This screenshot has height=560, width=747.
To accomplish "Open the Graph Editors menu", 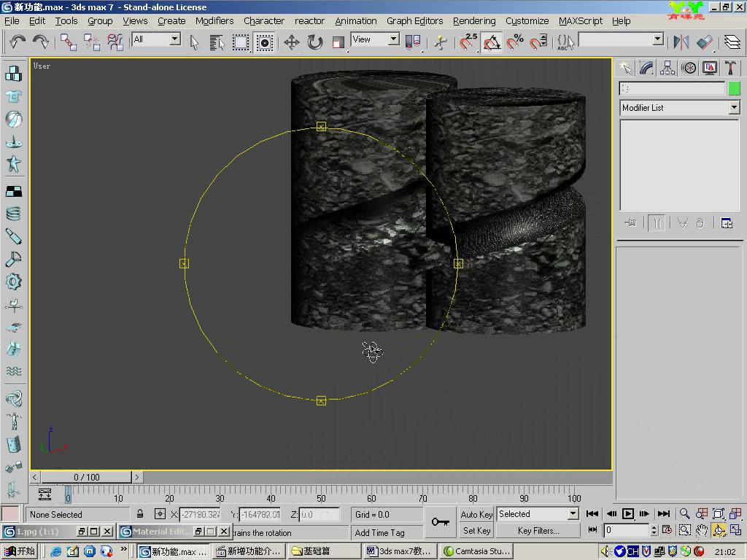I will tap(414, 21).
